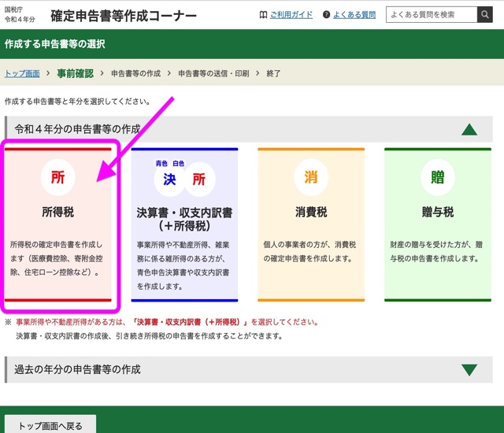This screenshot has width=504, height=433.
Task: Click the question mark icon beside よくある質問
Action: tap(325, 15)
